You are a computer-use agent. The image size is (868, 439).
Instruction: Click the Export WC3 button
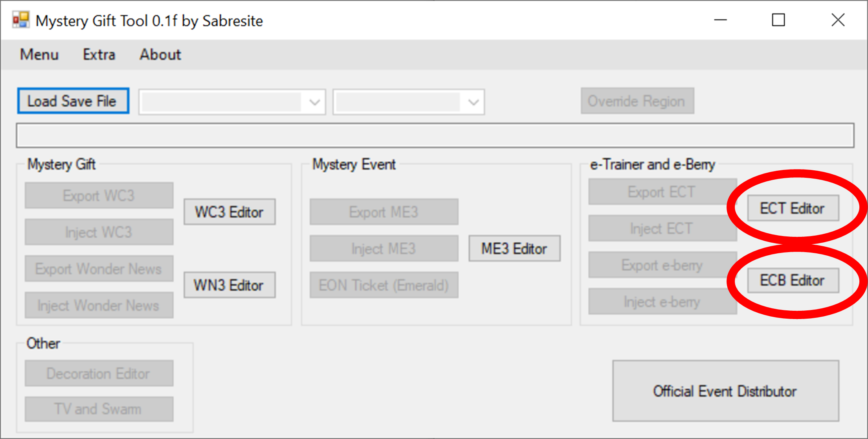click(99, 196)
